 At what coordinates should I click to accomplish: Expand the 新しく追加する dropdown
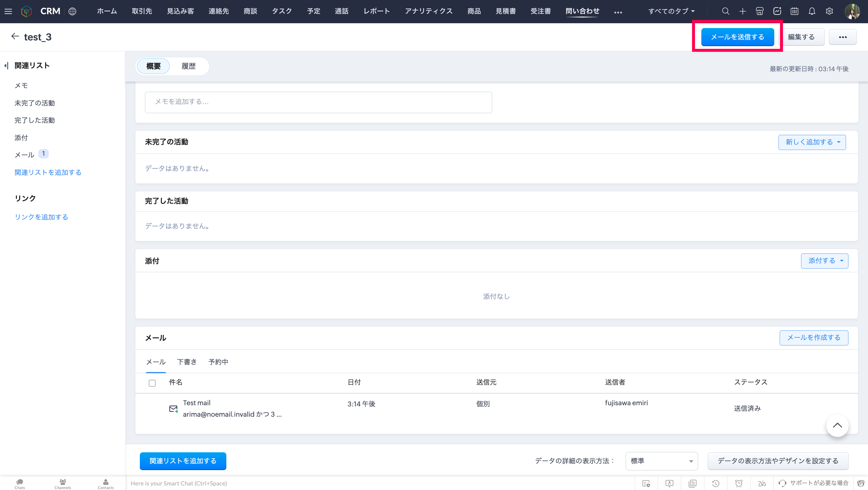812,142
